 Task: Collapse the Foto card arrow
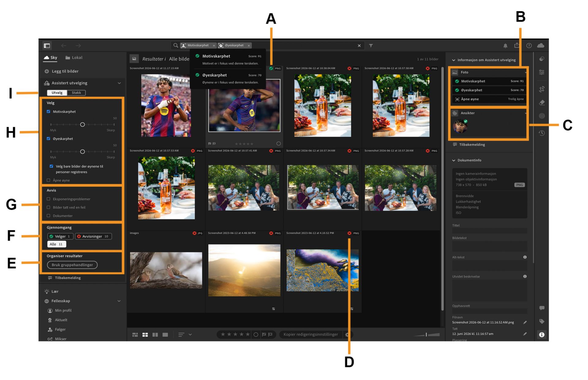(x=526, y=73)
